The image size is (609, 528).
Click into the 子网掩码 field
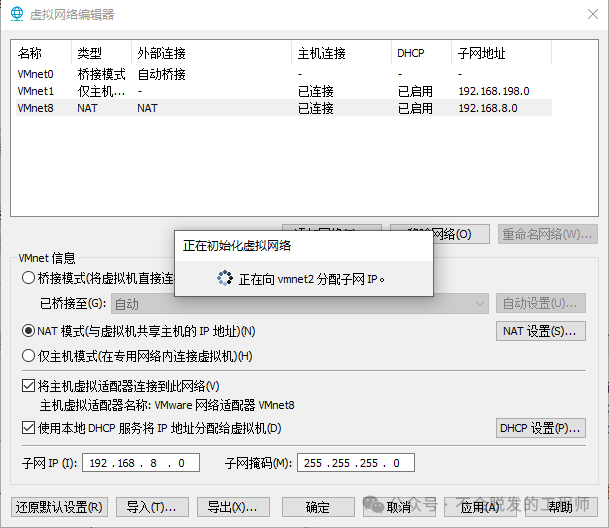(x=356, y=463)
